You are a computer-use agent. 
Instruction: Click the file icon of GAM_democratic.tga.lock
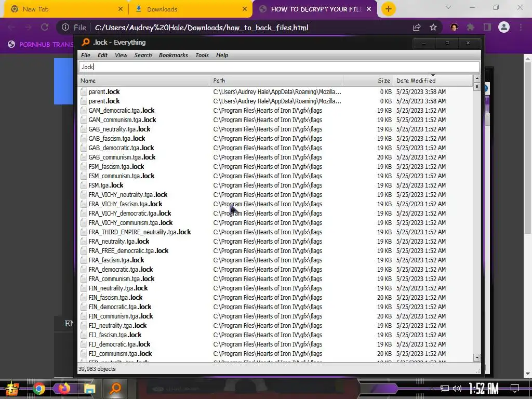click(84, 110)
